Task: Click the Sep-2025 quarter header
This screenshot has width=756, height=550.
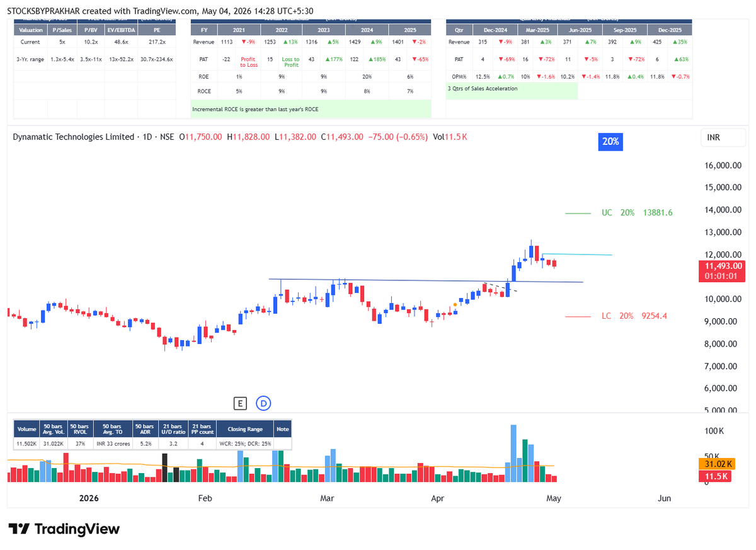Action: [625, 30]
